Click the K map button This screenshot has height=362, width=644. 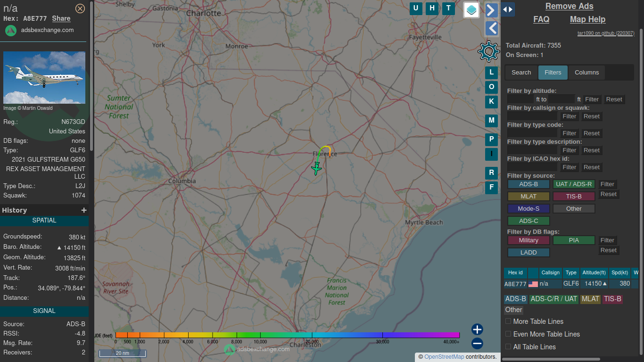[491, 102]
